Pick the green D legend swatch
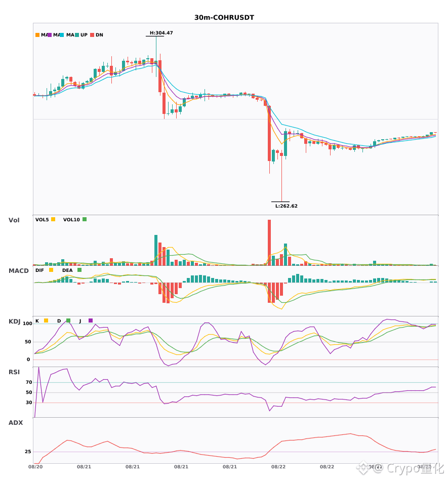 pyautogui.click(x=68, y=320)
